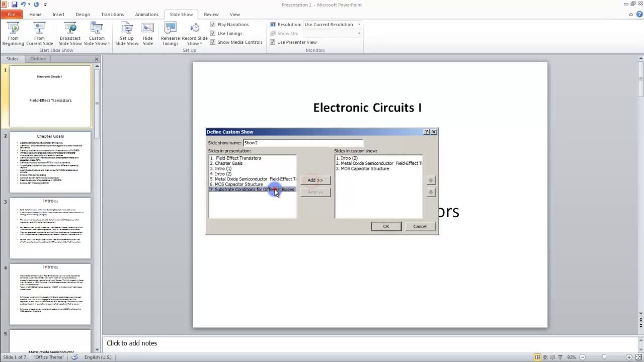644x362 pixels.
Task: Switch to Design tab
Action: coord(83,15)
